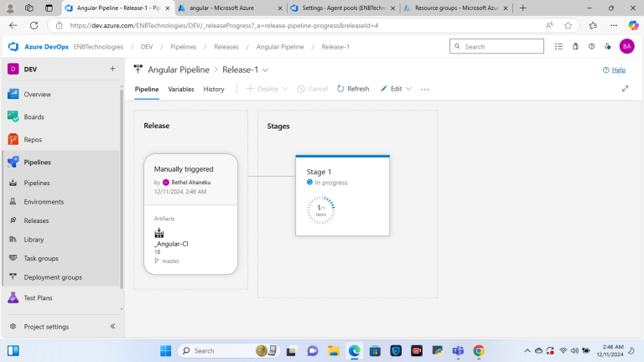Open File Explorer from taskbar
The height and width of the screenshot is (362, 644).
point(334,351)
